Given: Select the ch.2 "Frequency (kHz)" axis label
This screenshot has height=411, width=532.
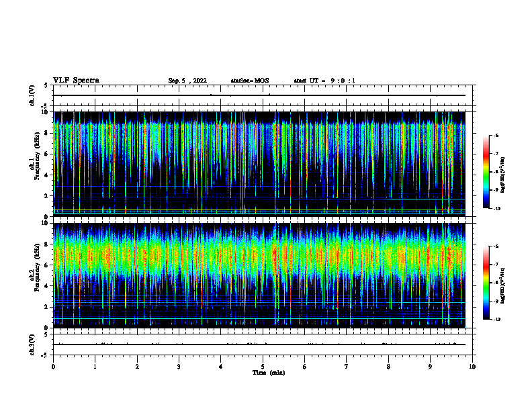Looking at the screenshot, I should click(x=37, y=267).
